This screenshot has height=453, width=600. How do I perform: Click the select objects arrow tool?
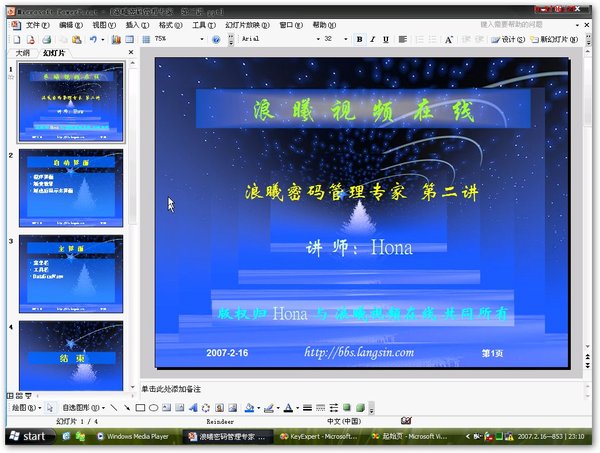coord(49,408)
